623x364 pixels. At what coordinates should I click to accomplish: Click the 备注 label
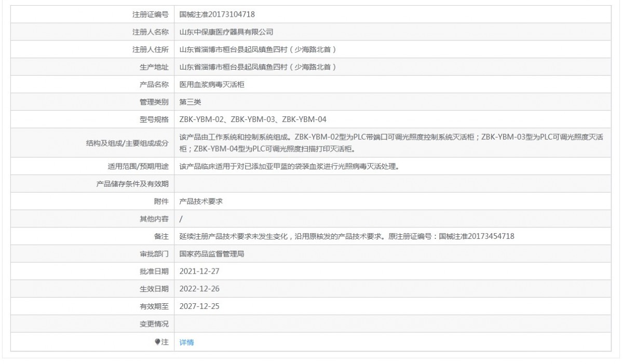pyautogui.click(x=161, y=236)
